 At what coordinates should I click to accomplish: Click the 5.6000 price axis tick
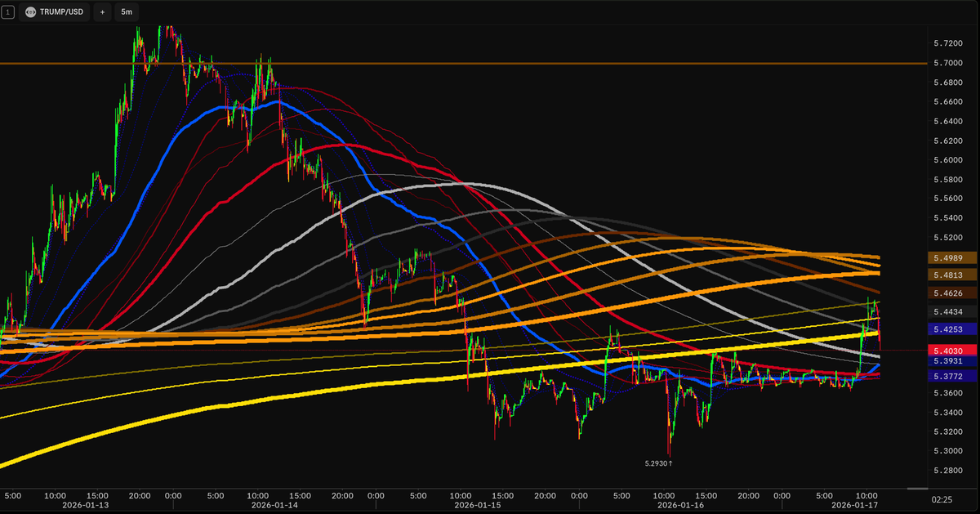tap(947, 160)
